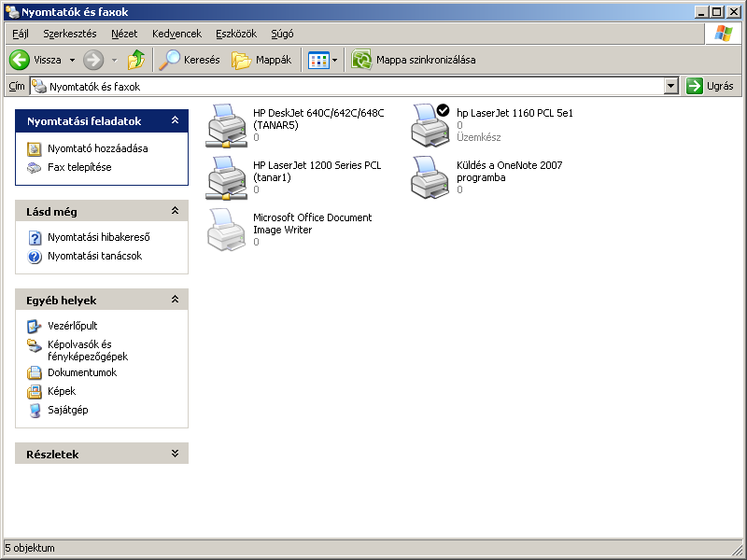Viewport: 747px width, 560px height.
Task: Click the Nyomtató hozzáadása icon
Action: coord(34,149)
